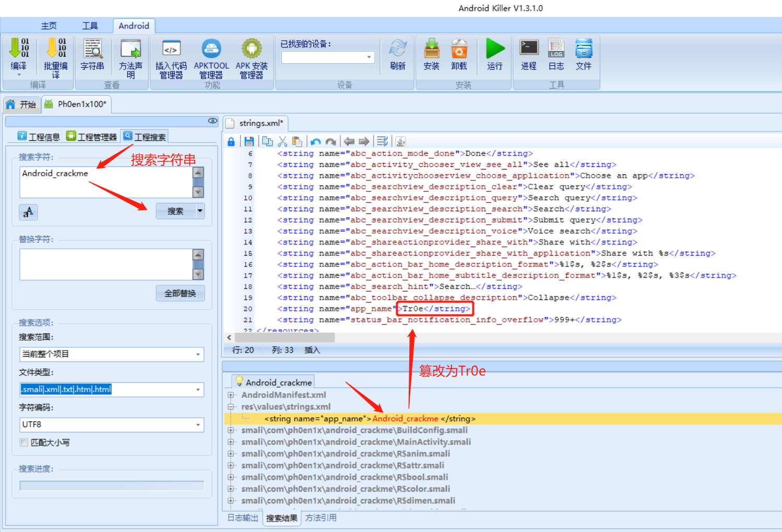Expand the R$color.smali result node
This screenshot has width=782, height=532.
(x=231, y=489)
